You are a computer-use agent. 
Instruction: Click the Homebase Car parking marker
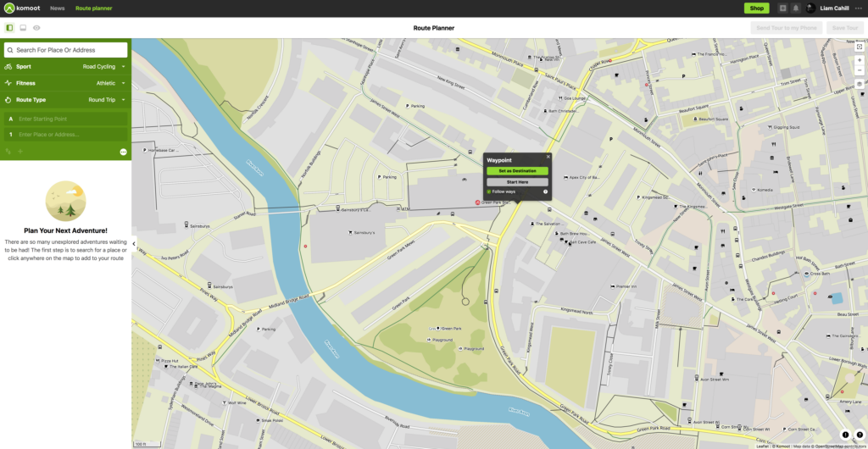click(x=145, y=150)
